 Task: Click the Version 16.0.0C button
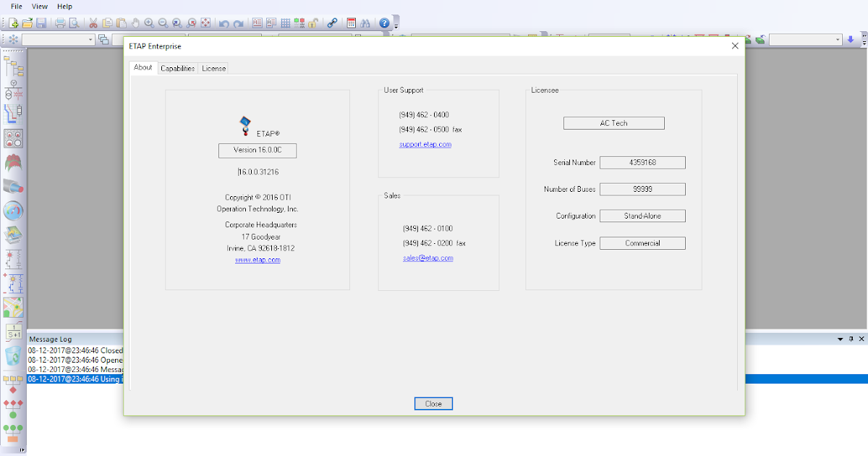tap(258, 151)
